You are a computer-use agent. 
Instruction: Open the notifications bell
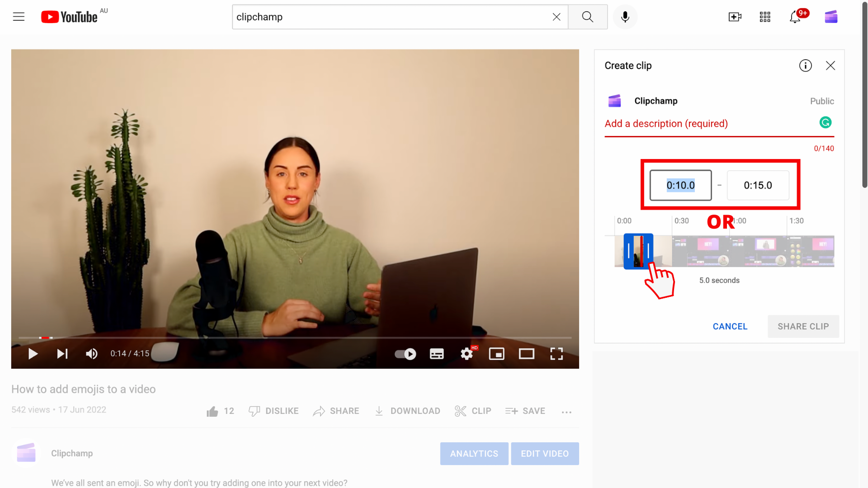[x=795, y=17]
